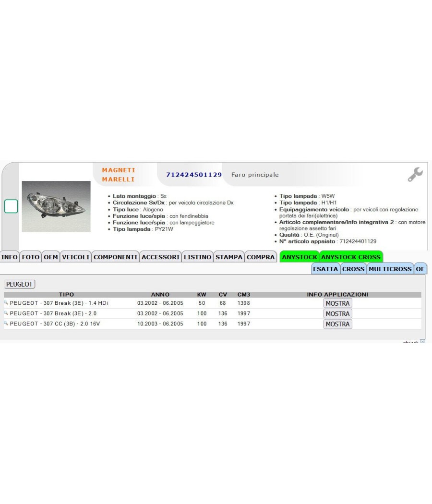Click the Tipo lampada H1/H1 attribute

(x=308, y=203)
